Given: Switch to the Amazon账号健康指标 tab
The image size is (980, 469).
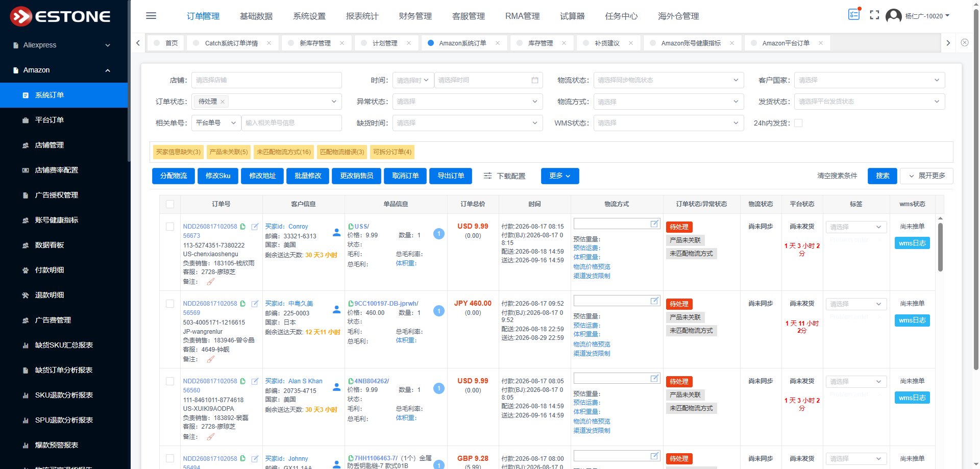Looking at the screenshot, I should 691,43.
